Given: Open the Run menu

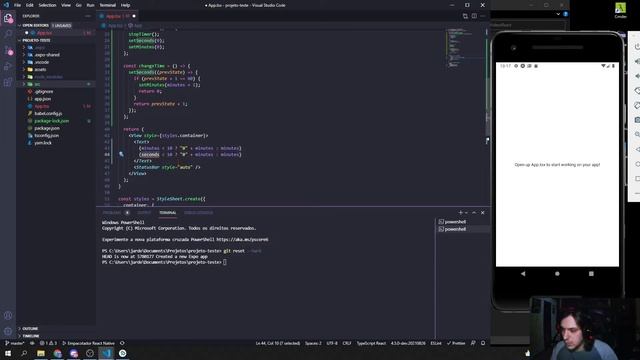Looking at the screenshot, I should 91,5.
